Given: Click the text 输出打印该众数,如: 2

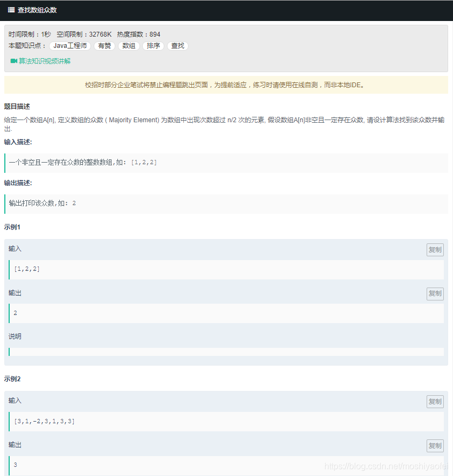Looking at the screenshot, I should [x=43, y=204].
